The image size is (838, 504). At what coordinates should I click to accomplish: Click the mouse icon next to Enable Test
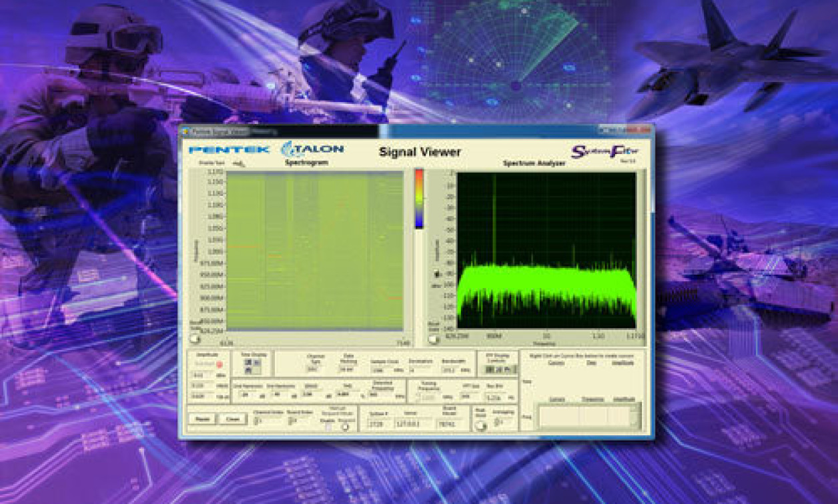(x=238, y=162)
